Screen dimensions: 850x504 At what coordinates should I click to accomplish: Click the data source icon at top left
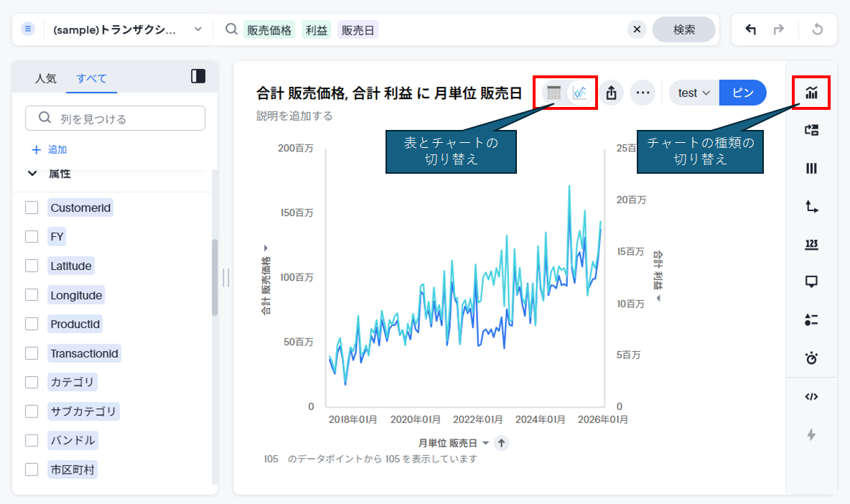(28, 29)
